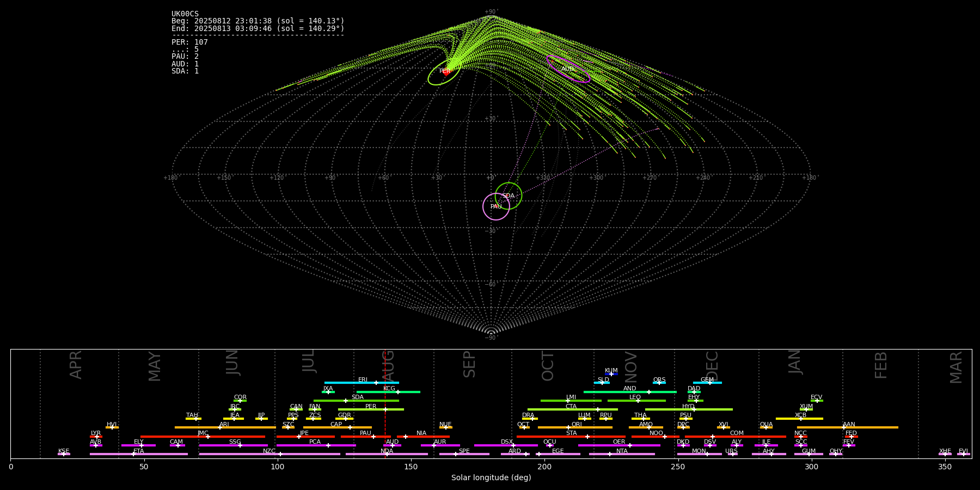The image size is (980, 490).
Task: Select the NTA shower bar
Action: click(622, 454)
